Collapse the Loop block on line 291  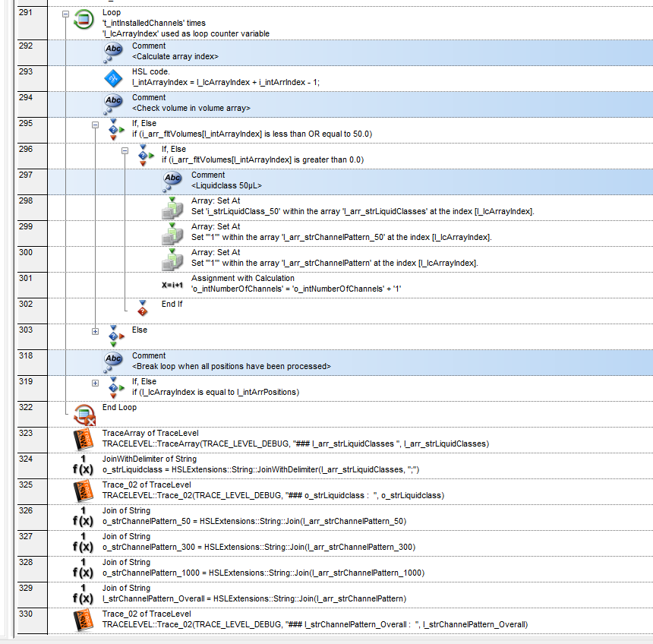click(x=66, y=14)
